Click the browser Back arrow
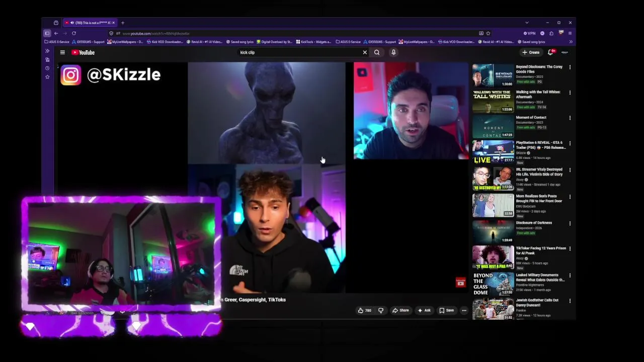644x362 pixels. 56,33
